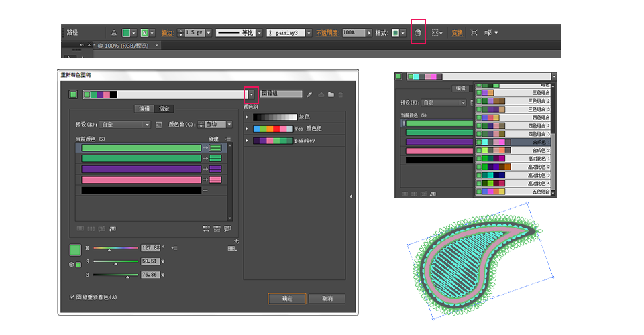Click the save changes icon next to the eyedropper
This screenshot has height=335, width=644.
[321, 95]
